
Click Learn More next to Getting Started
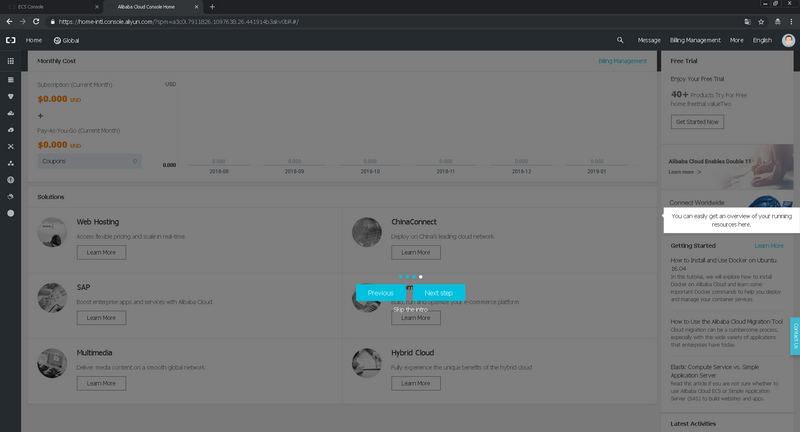click(x=769, y=246)
